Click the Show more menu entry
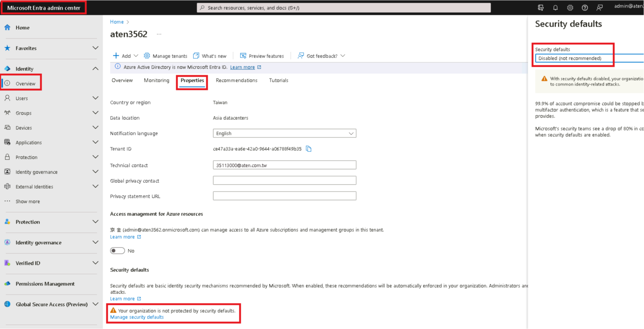644x329 pixels. (28, 202)
